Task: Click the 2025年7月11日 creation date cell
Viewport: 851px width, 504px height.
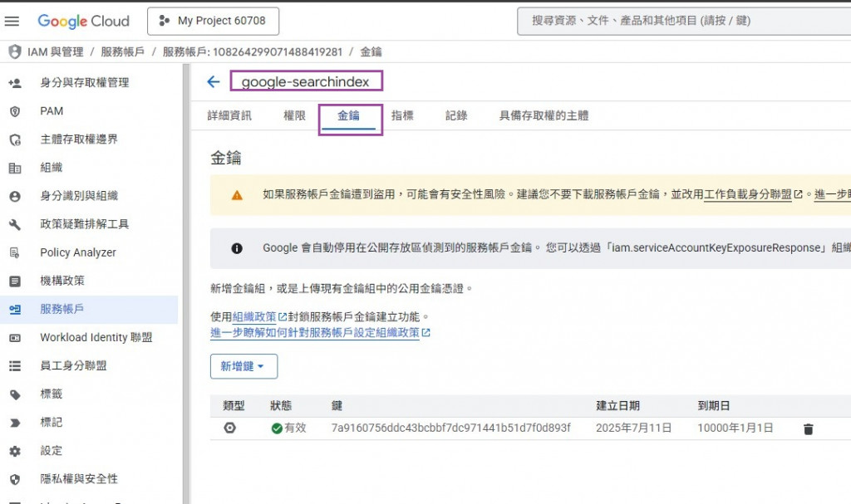Action: [634, 428]
